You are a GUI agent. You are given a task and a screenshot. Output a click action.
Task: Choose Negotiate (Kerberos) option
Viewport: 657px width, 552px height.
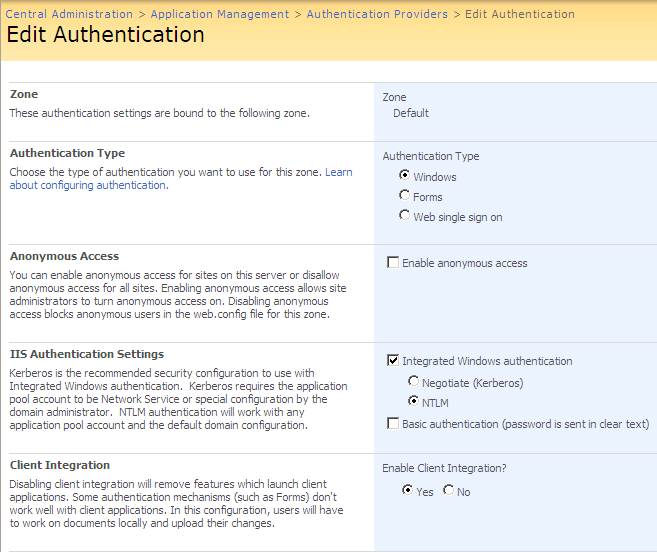point(414,381)
